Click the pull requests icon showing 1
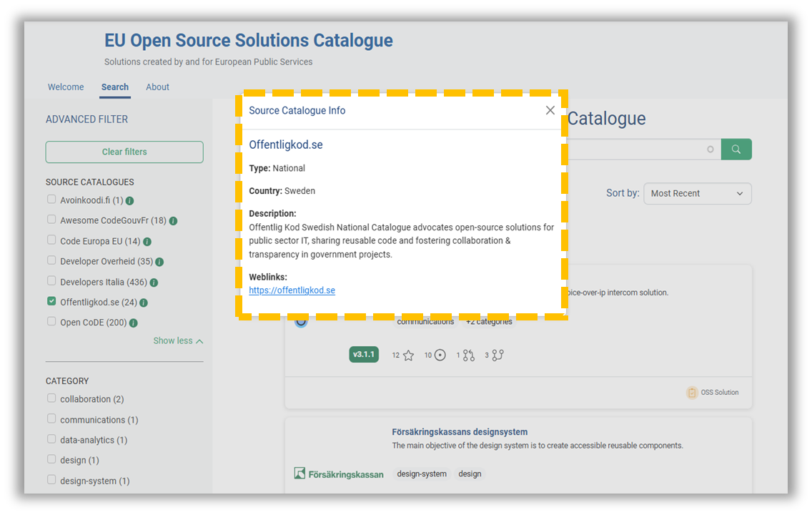The width and height of the screenshot is (812, 515). (469, 355)
